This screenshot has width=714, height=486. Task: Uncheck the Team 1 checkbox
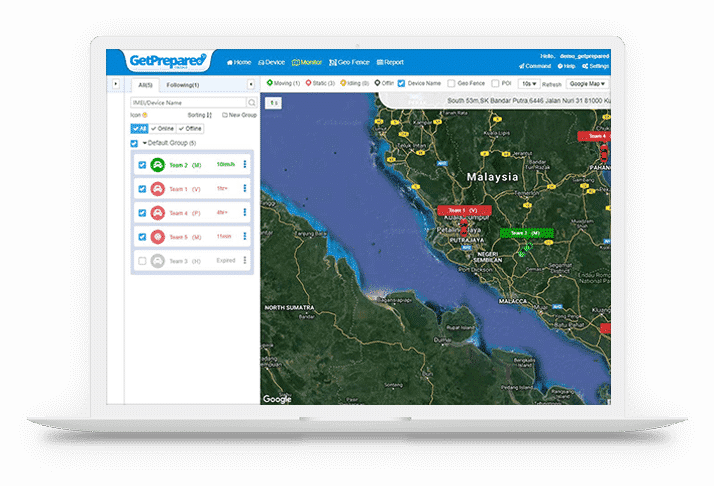coord(142,189)
